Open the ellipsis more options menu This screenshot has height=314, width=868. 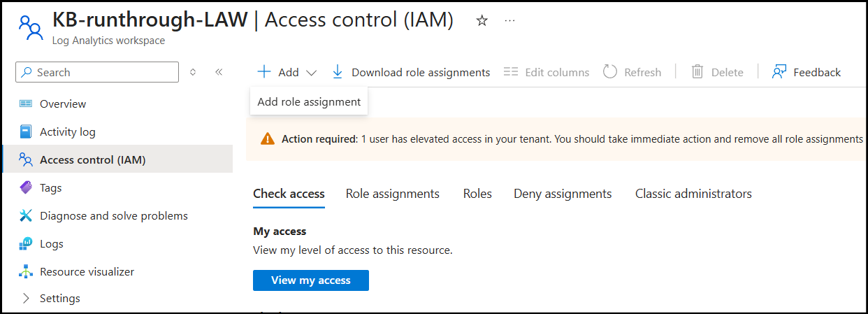[x=509, y=21]
